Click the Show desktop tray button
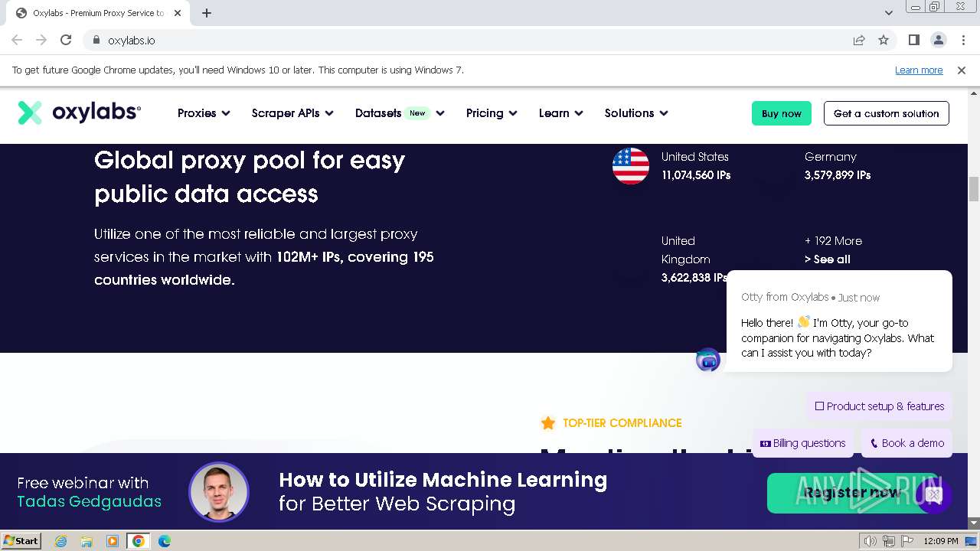Viewport: 980px width, 551px height. (x=970, y=541)
